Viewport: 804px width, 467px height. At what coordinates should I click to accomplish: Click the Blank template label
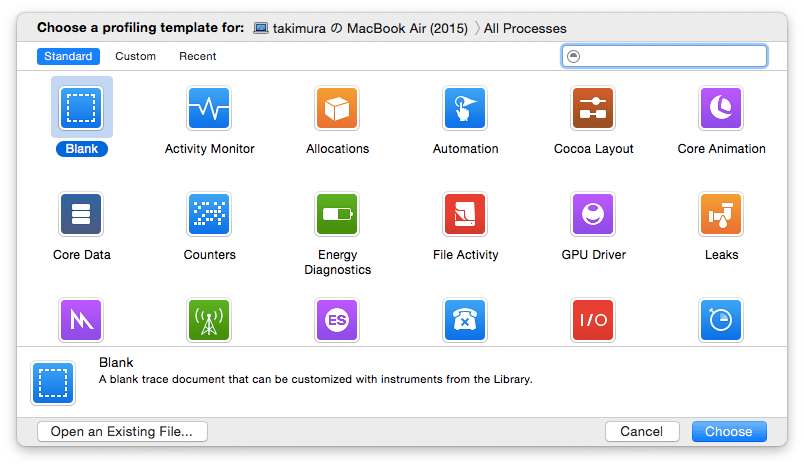point(82,149)
